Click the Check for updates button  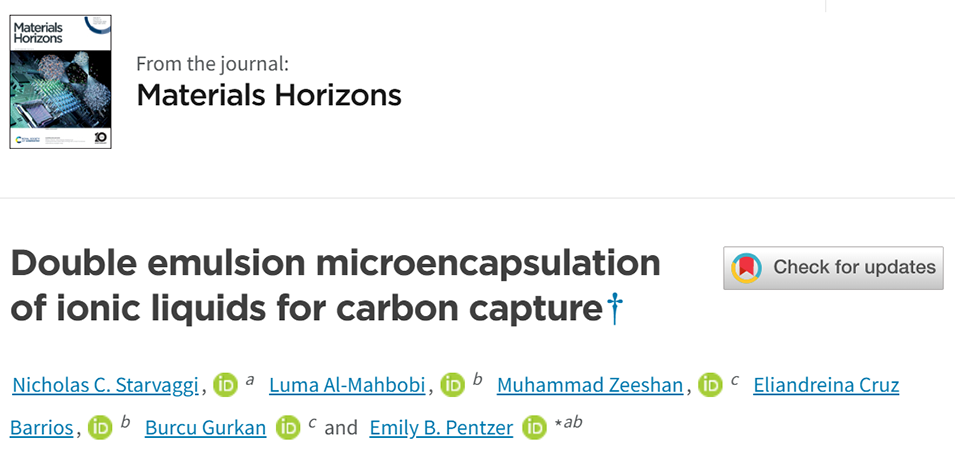pyautogui.click(x=833, y=267)
